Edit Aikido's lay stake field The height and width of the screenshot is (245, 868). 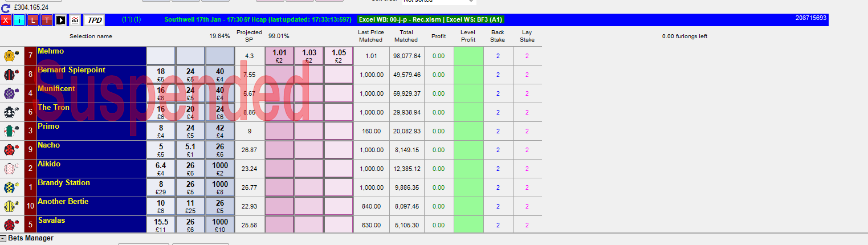point(527,169)
